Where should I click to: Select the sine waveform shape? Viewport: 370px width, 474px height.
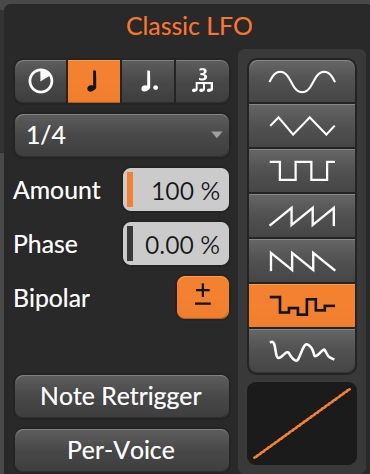[302, 81]
